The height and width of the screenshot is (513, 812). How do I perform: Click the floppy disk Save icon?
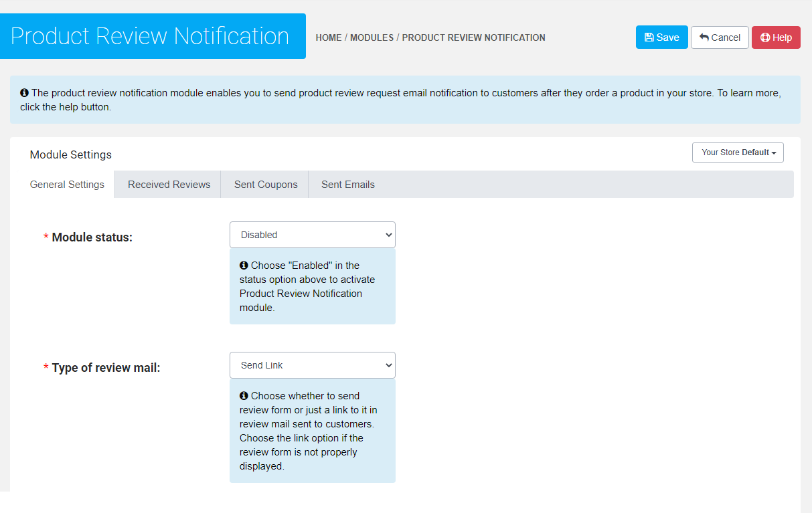[x=649, y=37]
